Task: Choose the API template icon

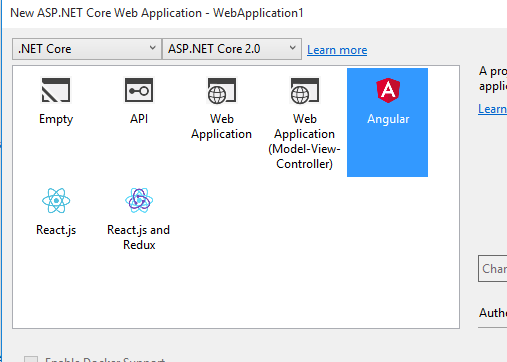Action: (x=139, y=90)
